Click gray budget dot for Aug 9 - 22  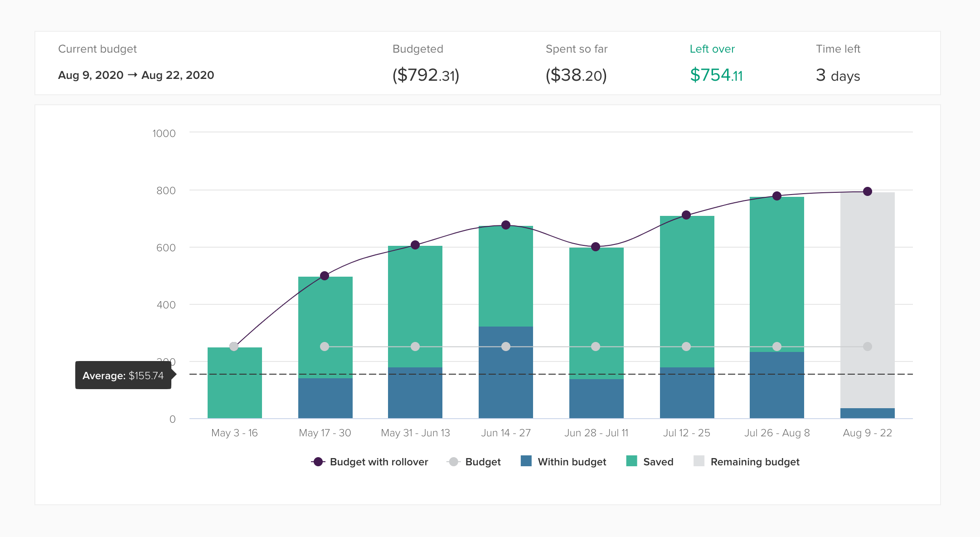pyautogui.click(x=868, y=347)
